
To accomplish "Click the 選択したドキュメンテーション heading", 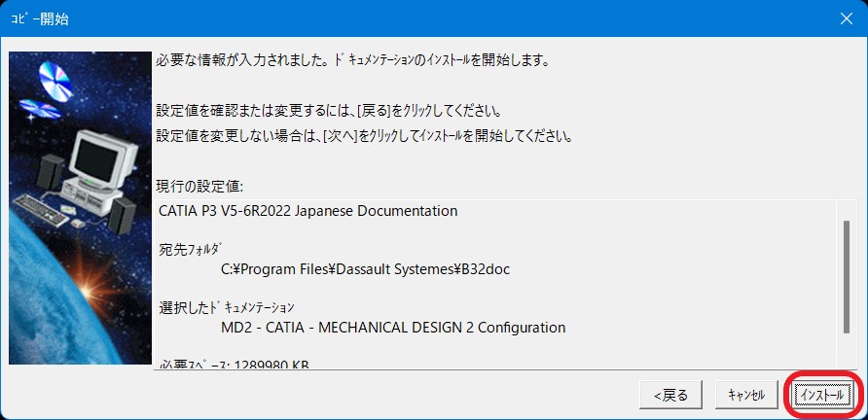I will click(x=227, y=307).
